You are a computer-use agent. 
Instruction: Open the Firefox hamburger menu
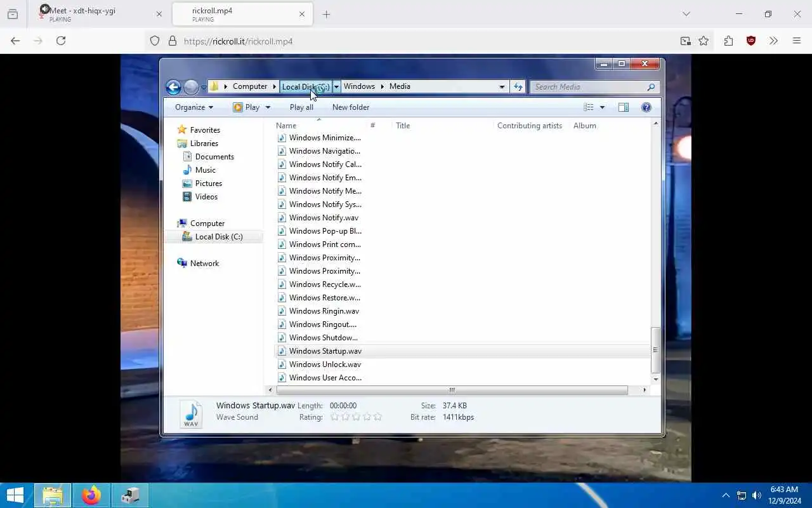(x=797, y=41)
